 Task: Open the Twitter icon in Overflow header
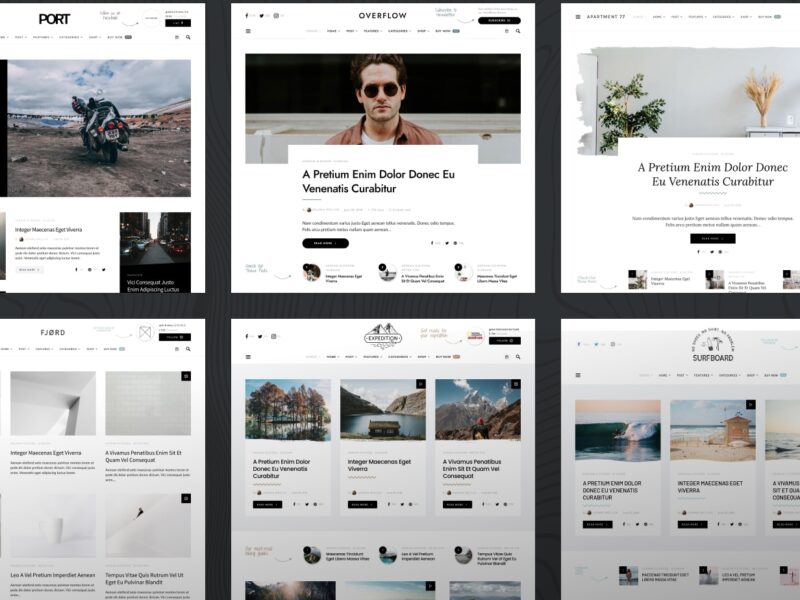pyautogui.click(x=262, y=16)
